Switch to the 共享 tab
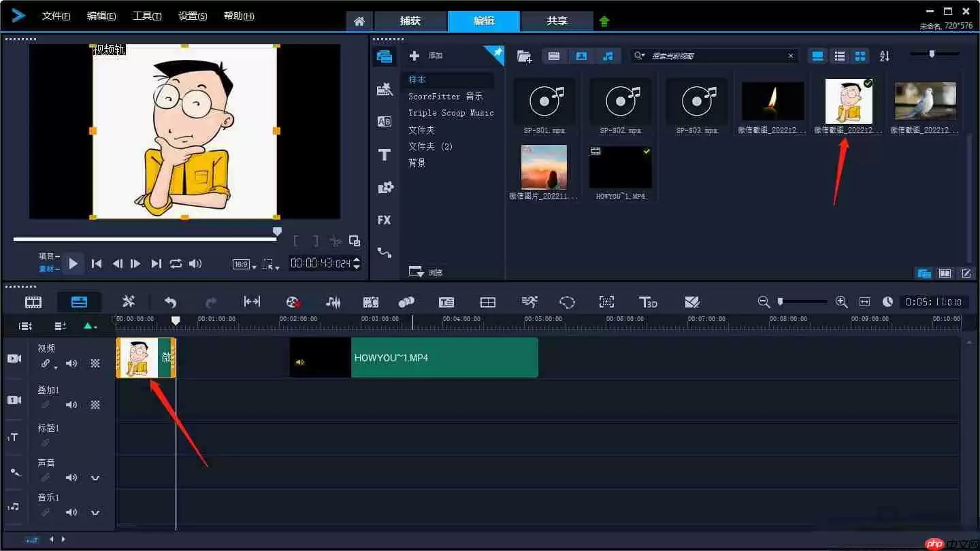Viewport: 980px width, 551px height. [557, 21]
